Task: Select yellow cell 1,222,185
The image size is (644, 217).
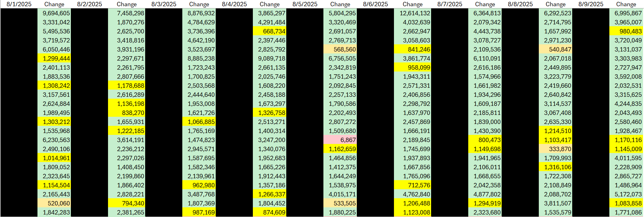Action: 126,131
